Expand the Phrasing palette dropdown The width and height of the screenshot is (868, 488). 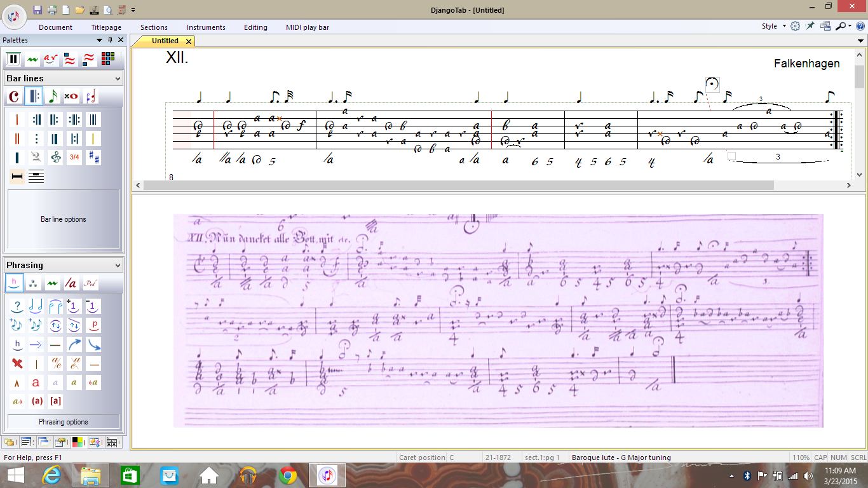118,266
